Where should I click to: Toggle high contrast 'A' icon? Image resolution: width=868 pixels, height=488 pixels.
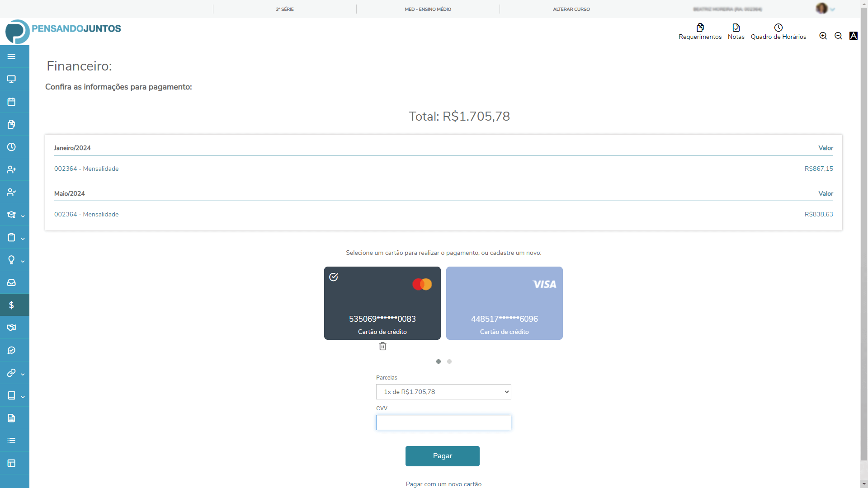(853, 36)
